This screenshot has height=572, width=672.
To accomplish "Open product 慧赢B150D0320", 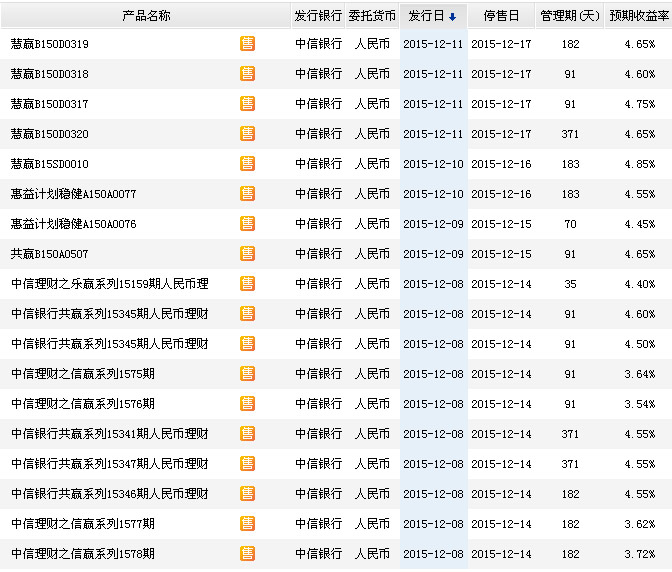I will click(x=50, y=134).
